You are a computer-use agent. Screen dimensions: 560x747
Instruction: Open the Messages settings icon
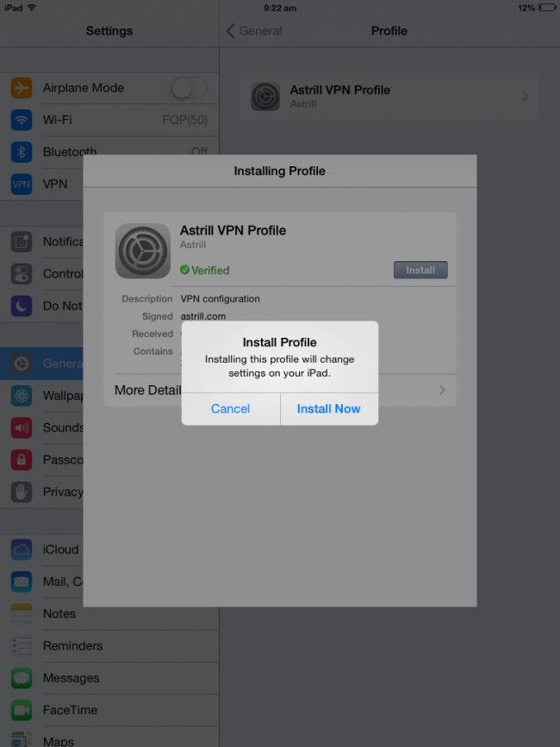(x=22, y=678)
